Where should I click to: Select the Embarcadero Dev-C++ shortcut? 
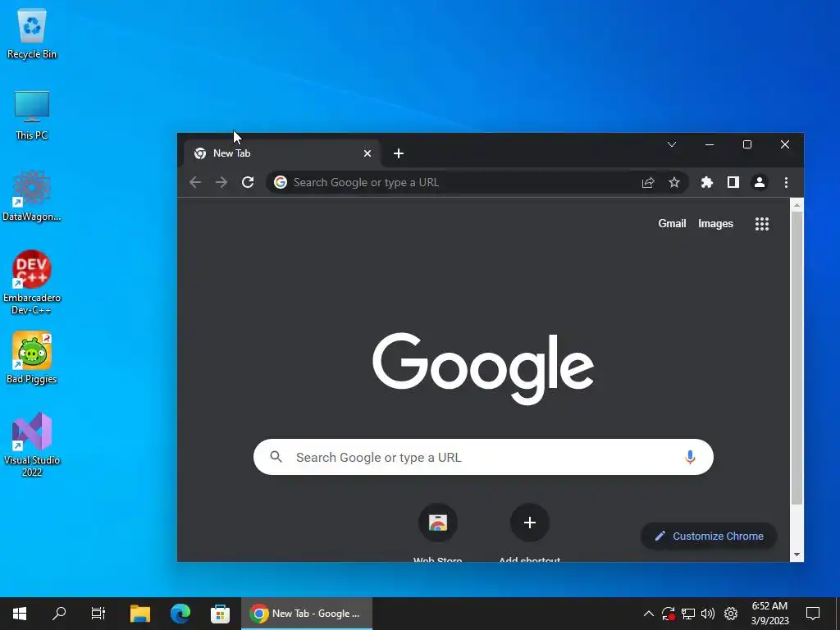click(x=32, y=282)
